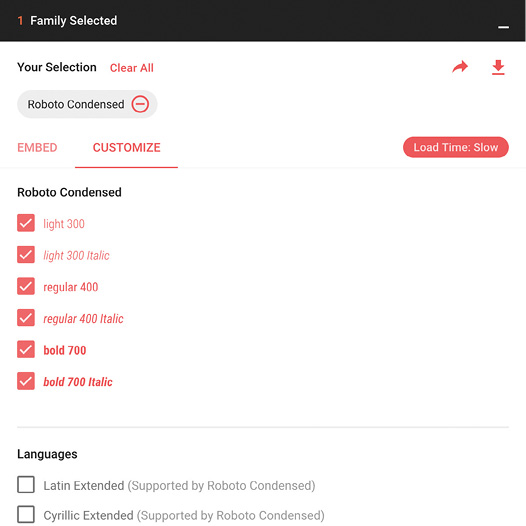Uncheck the light 300 Italic style

coord(26,255)
